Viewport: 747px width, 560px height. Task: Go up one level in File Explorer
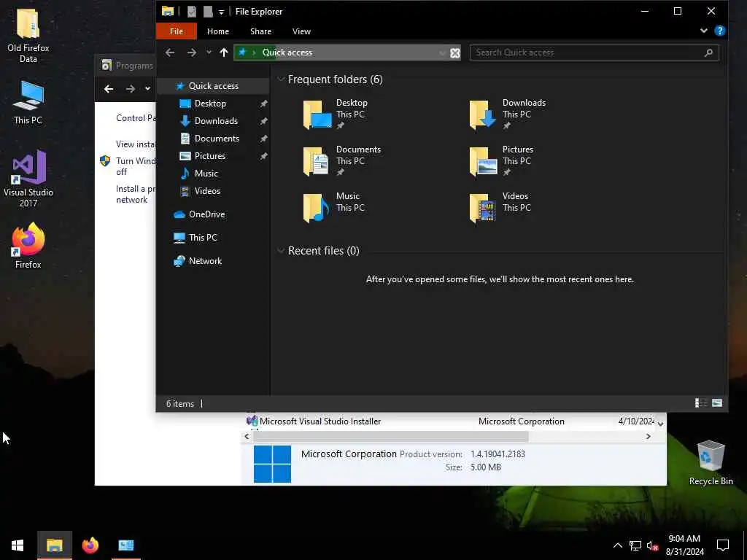pos(224,52)
